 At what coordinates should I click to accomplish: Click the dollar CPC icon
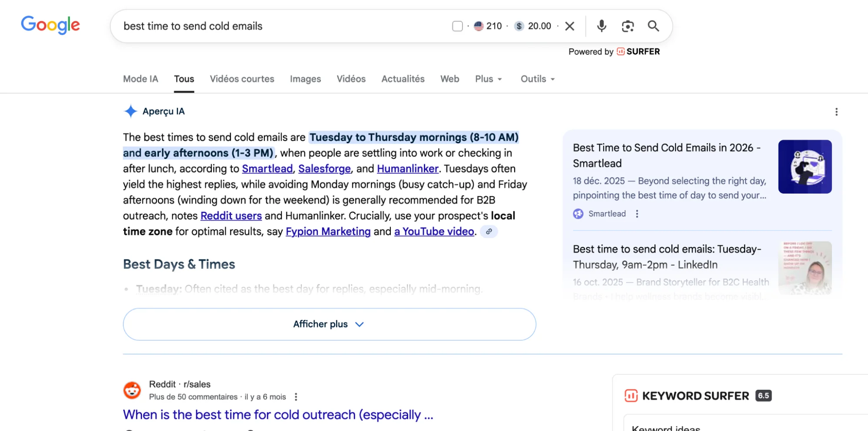tap(519, 26)
